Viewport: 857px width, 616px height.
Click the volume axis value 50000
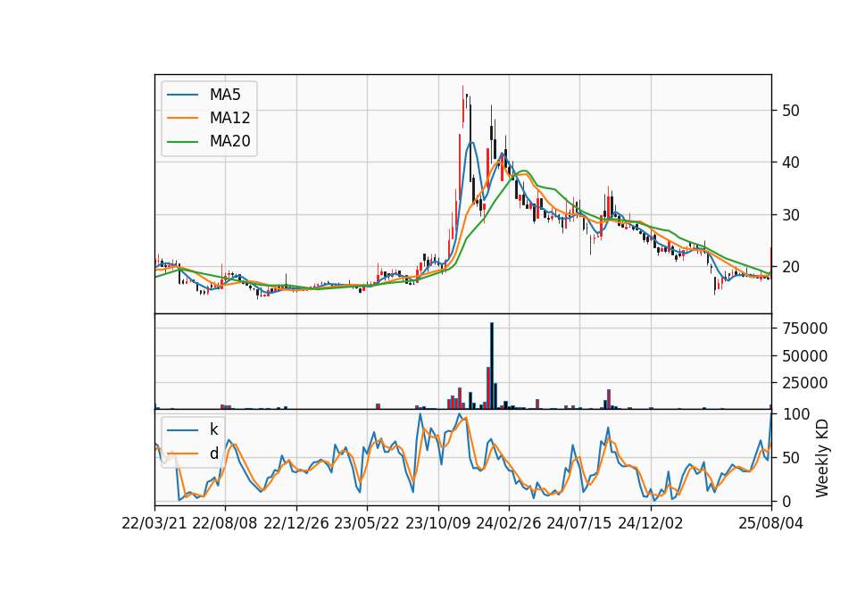click(x=805, y=356)
